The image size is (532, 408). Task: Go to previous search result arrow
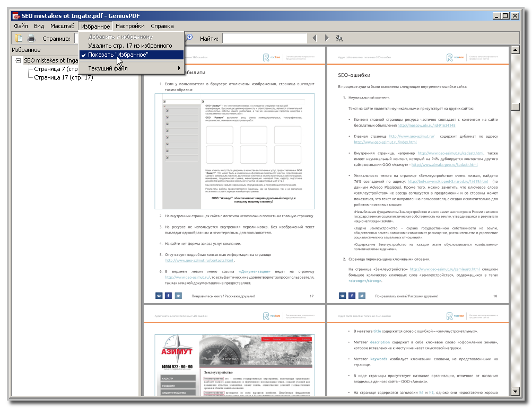tap(314, 38)
